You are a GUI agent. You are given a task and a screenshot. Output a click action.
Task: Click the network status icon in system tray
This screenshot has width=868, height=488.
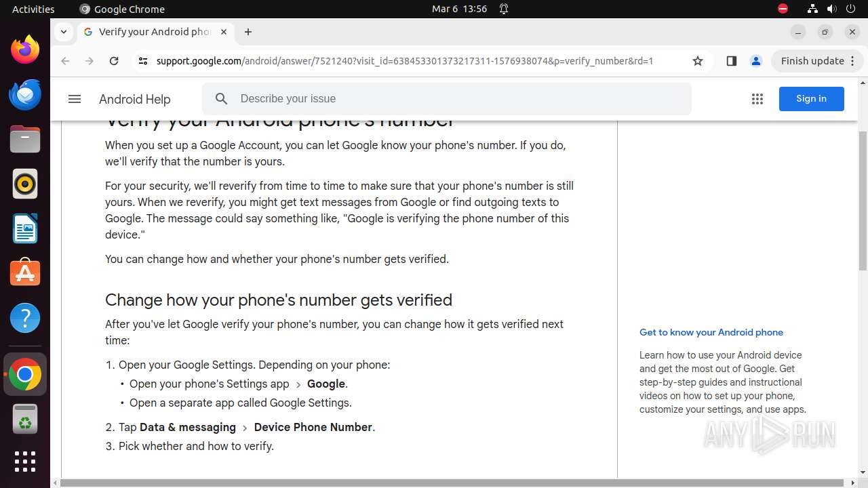pos(812,9)
